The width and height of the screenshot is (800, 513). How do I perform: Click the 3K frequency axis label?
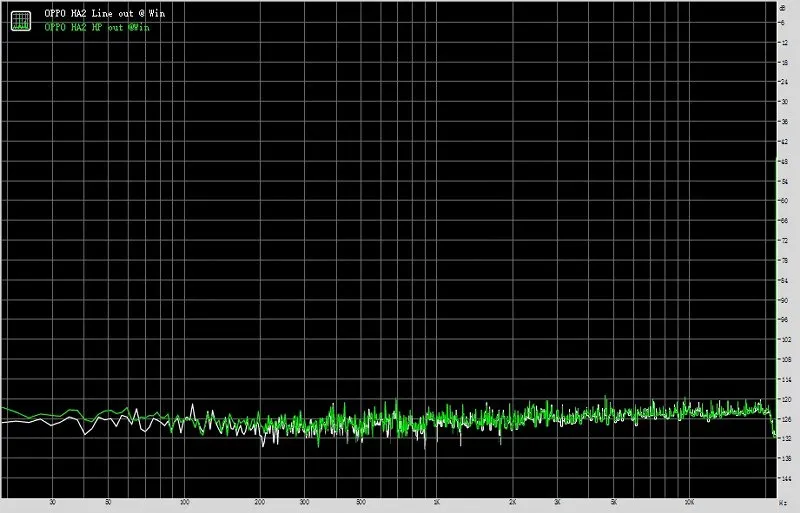point(557,502)
